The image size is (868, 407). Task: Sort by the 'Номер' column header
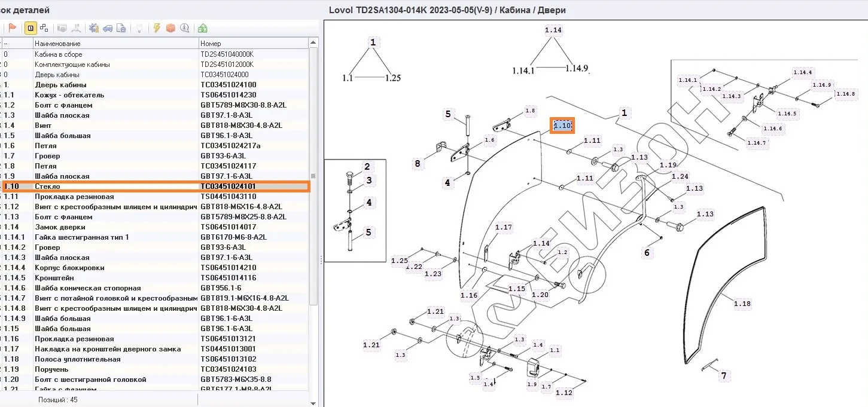(x=254, y=44)
